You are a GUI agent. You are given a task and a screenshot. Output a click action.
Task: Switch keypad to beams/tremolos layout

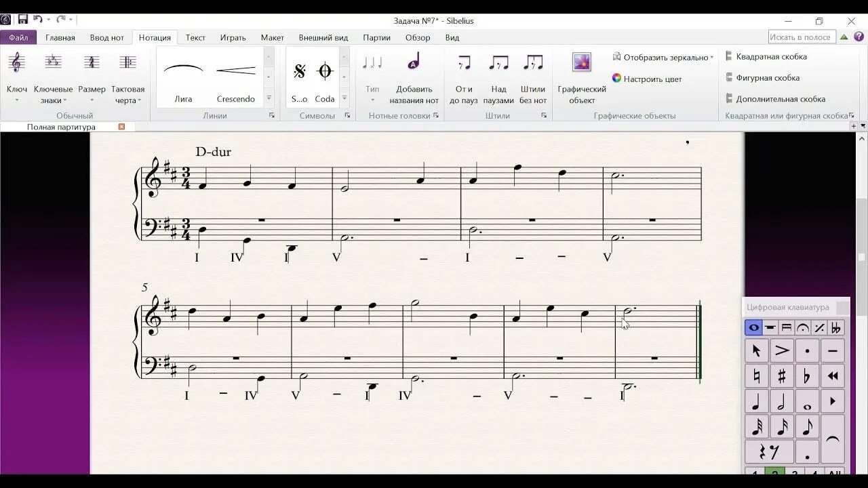point(787,328)
